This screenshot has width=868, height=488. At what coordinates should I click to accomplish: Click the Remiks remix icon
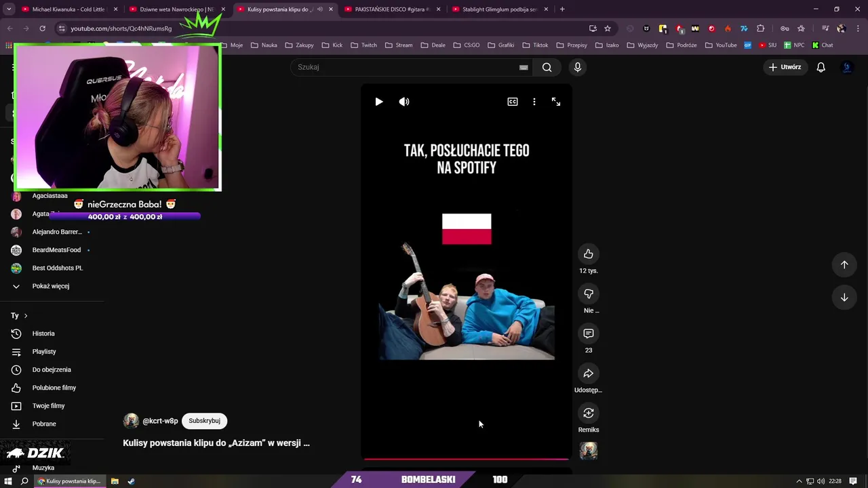point(589,413)
